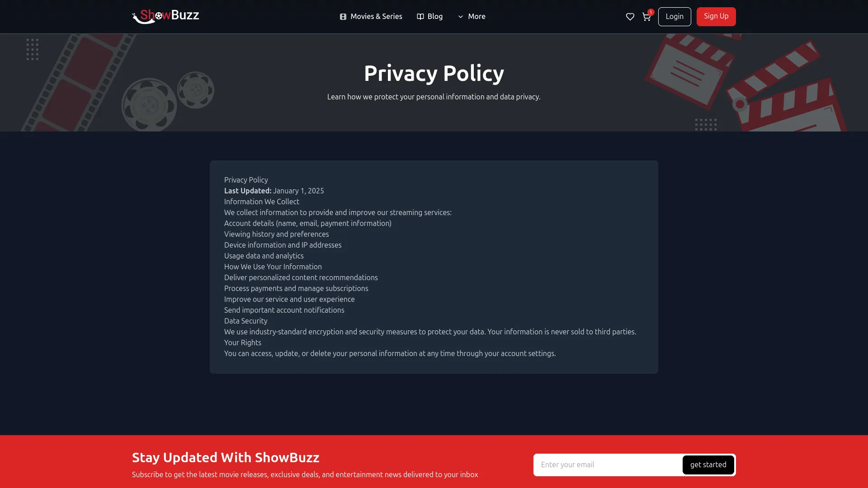Click the Last Updated bold label
This screenshot has height=488, width=868.
248,191
